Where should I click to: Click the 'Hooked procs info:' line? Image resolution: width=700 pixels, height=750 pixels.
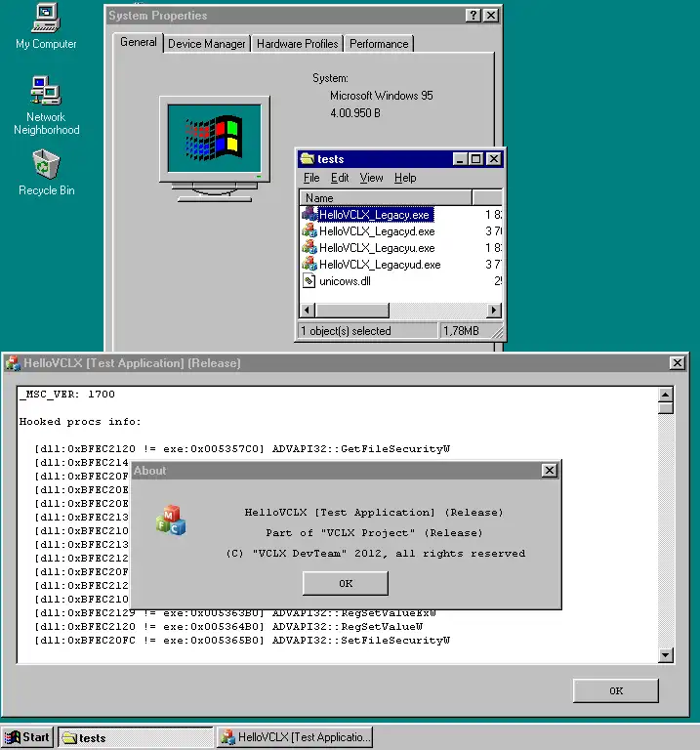pos(80,422)
